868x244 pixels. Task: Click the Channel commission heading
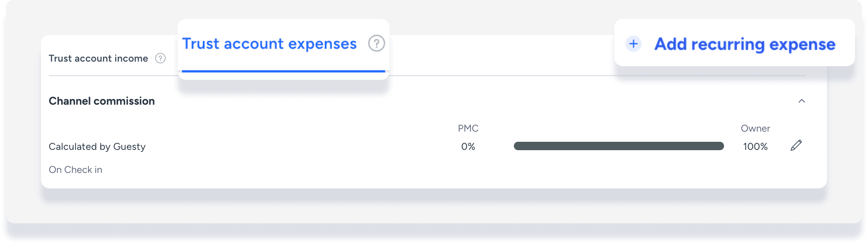(x=102, y=101)
